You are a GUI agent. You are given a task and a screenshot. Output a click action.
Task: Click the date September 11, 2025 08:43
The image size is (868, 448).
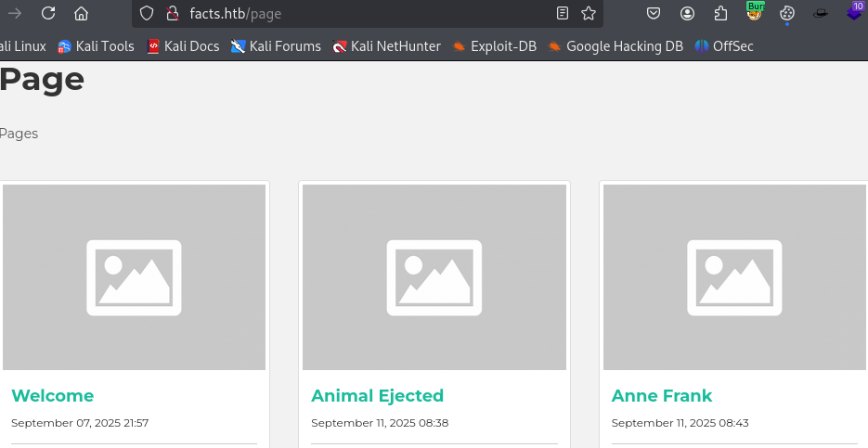coord(680,423)
